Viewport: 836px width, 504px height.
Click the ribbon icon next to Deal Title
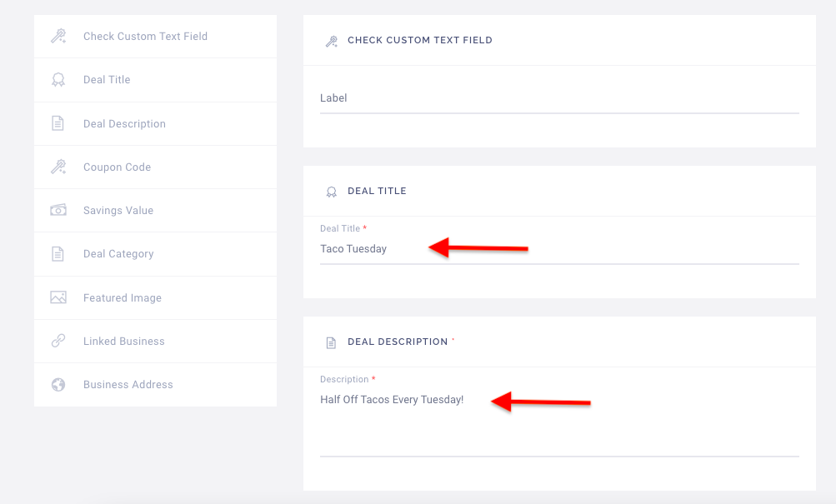coord(58,80)
